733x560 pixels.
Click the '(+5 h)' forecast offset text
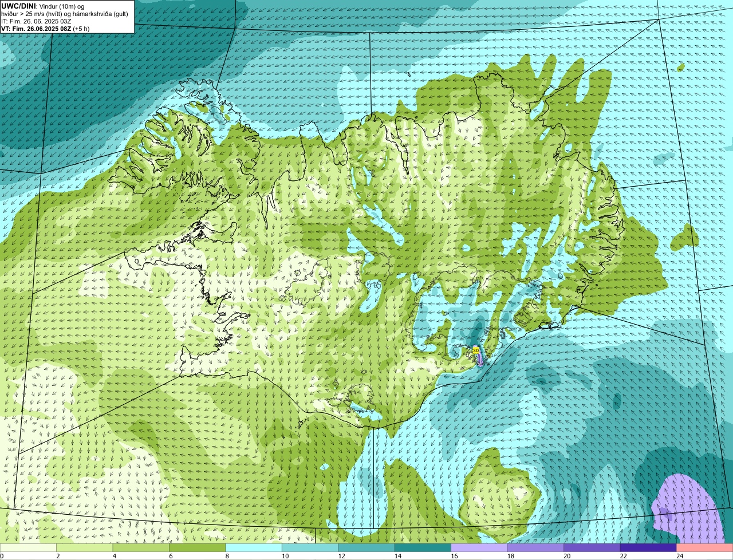pos(81,28)
